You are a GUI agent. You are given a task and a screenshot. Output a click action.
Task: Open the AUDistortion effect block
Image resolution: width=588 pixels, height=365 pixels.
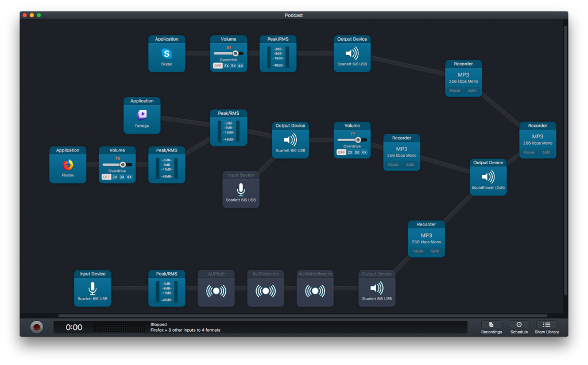point(265,289)
